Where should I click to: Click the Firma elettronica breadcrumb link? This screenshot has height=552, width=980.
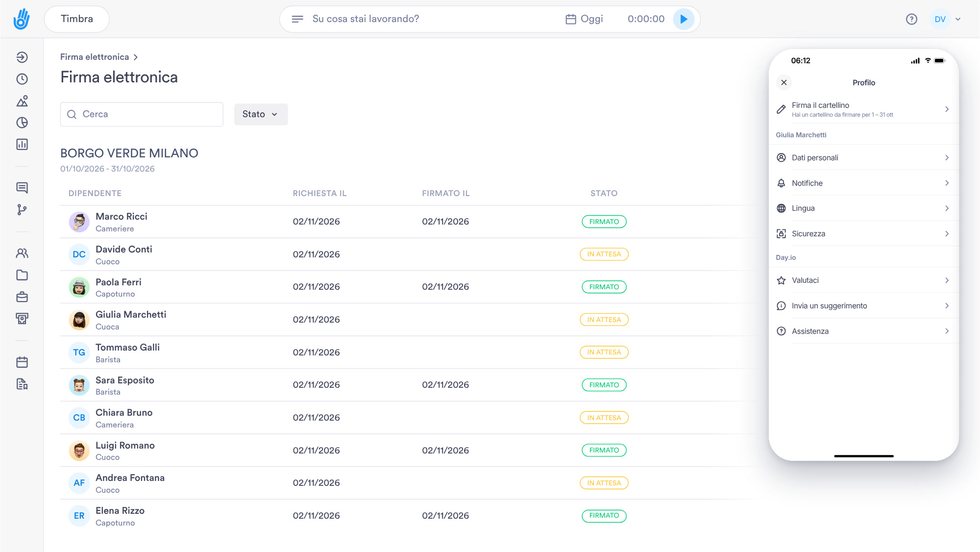(95, 57)
